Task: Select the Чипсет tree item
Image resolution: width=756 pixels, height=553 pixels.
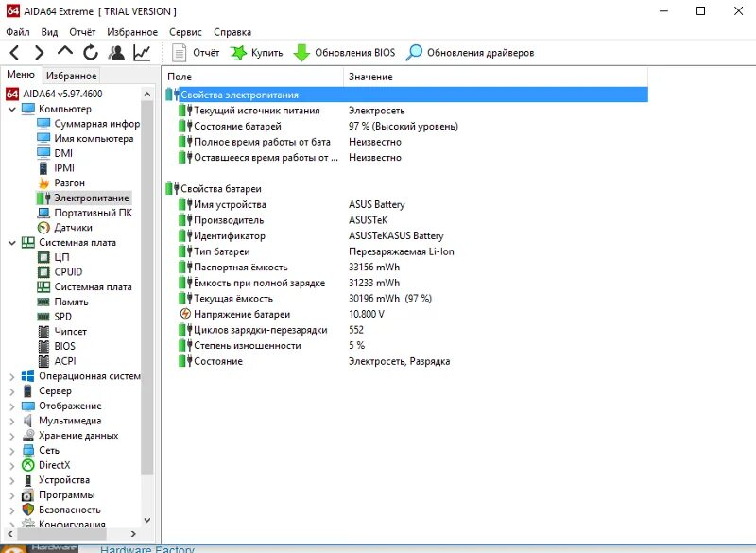Action: [62, 331]
